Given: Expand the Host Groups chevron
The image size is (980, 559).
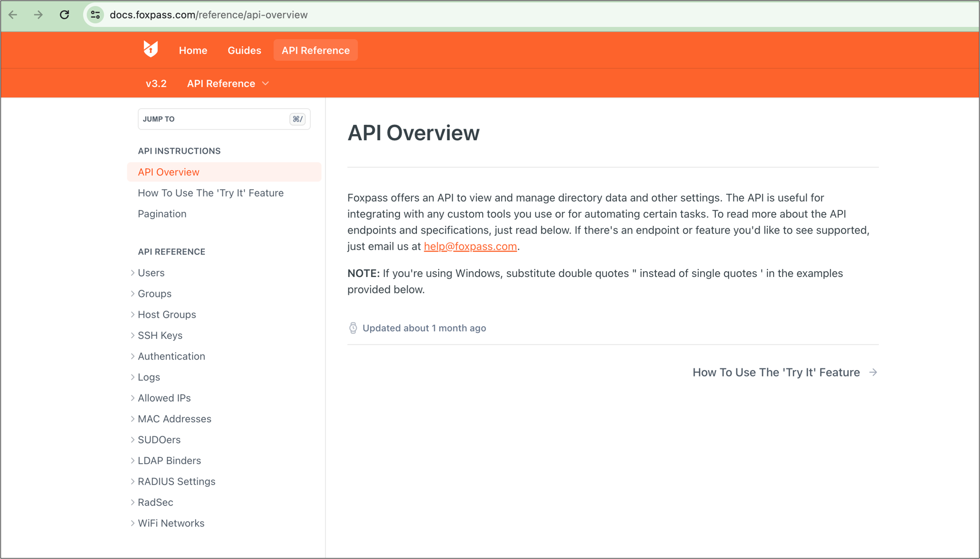Looking at the screenshot, I should tap(133, 315).
